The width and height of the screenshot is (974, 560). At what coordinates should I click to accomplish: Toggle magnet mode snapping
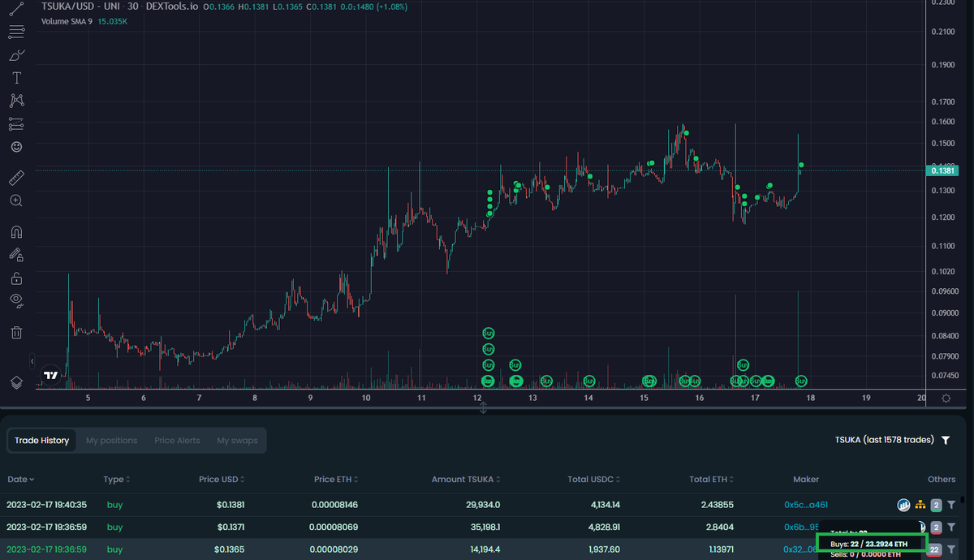(16, 231)
